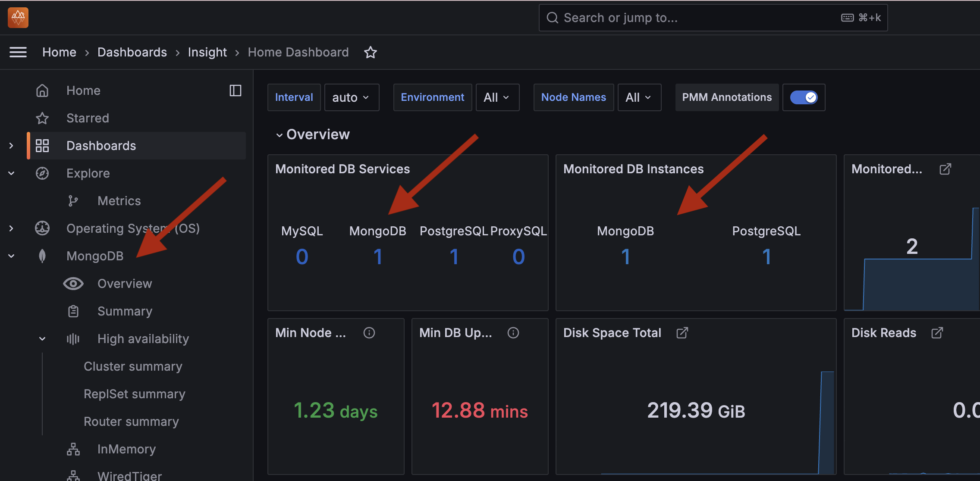This screenshot has width=980, height=481.
Task: Click the 219.39 GiB disk space value
Action: click(x=696, y=410)
